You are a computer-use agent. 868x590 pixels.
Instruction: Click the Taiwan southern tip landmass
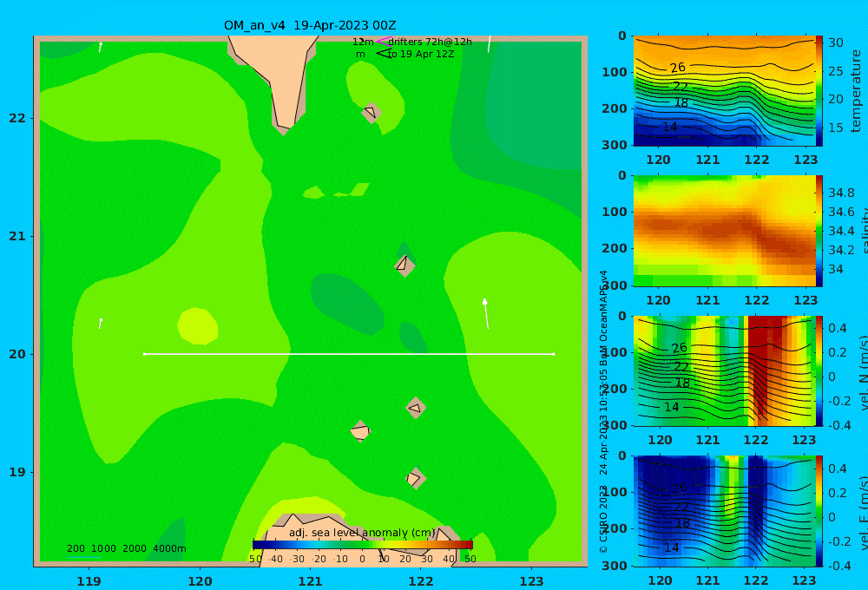pyautogui.click(x=277, y=77)
